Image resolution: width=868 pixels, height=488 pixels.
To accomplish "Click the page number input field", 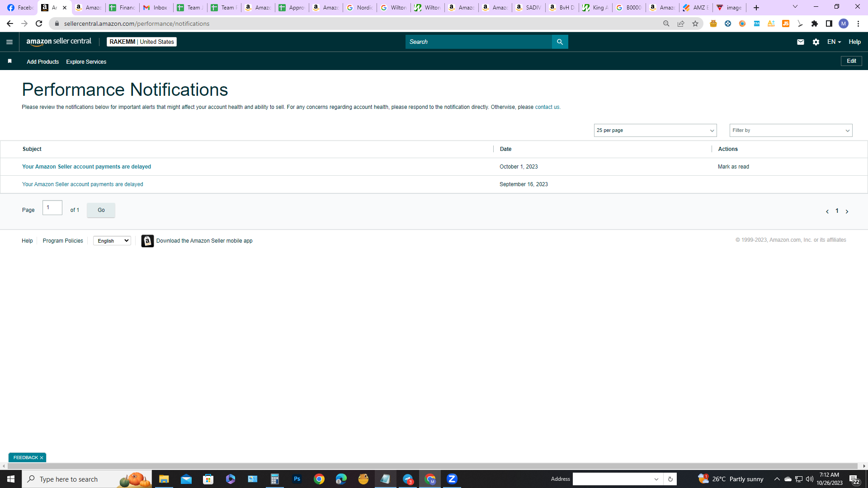I will point(52,208).
